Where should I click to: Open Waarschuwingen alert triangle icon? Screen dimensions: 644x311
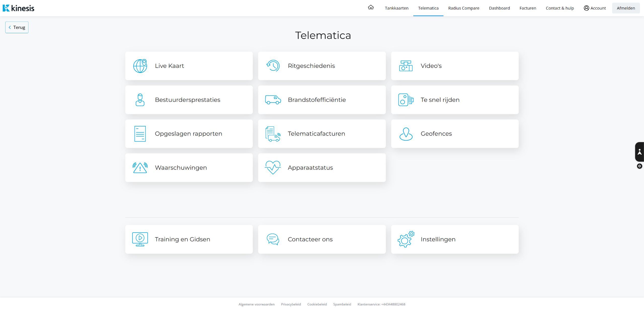(140, 168)
